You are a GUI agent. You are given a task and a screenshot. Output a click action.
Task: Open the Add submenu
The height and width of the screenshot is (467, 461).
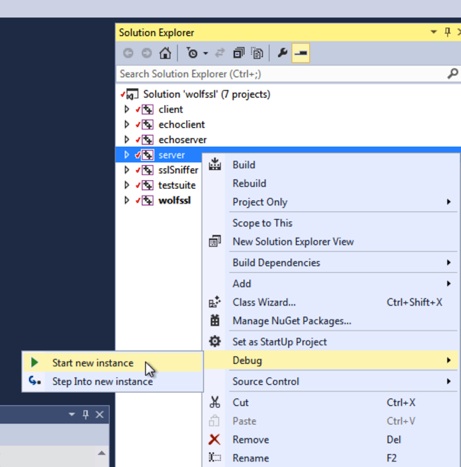330,284
